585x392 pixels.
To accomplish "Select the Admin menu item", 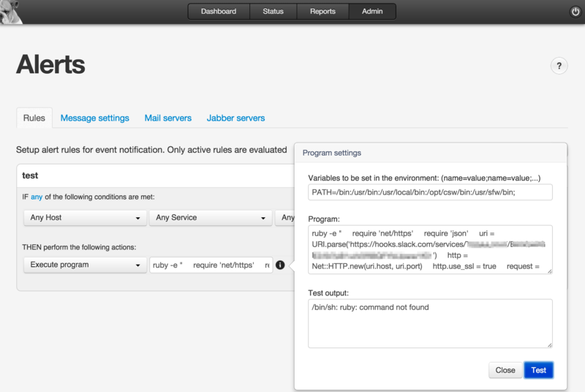I will point(372,11).
